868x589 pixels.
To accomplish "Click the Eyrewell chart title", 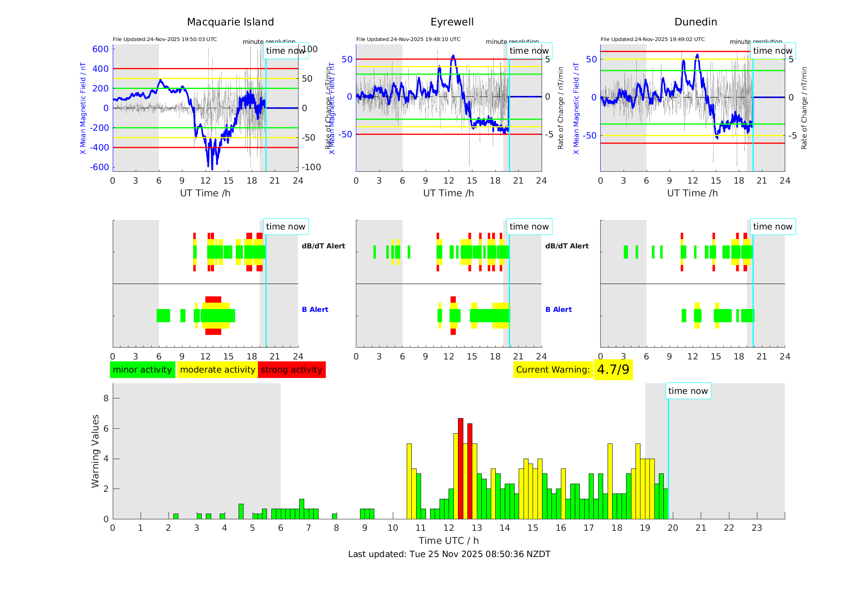I will point(452,22).
